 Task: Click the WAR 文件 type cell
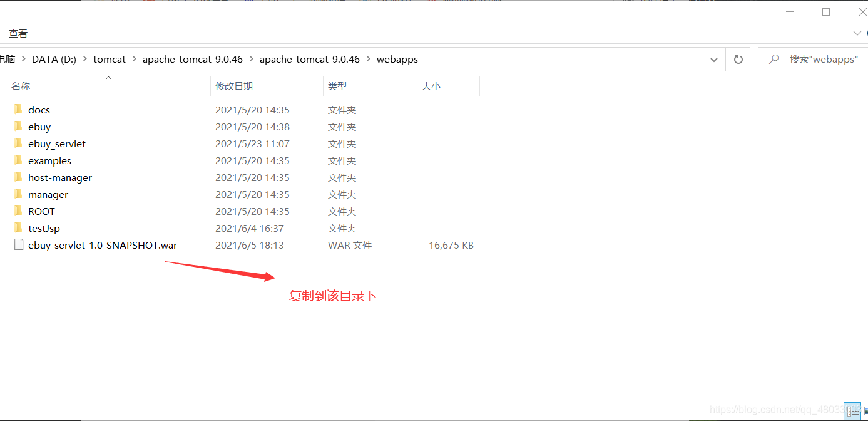tap(350, 245)
